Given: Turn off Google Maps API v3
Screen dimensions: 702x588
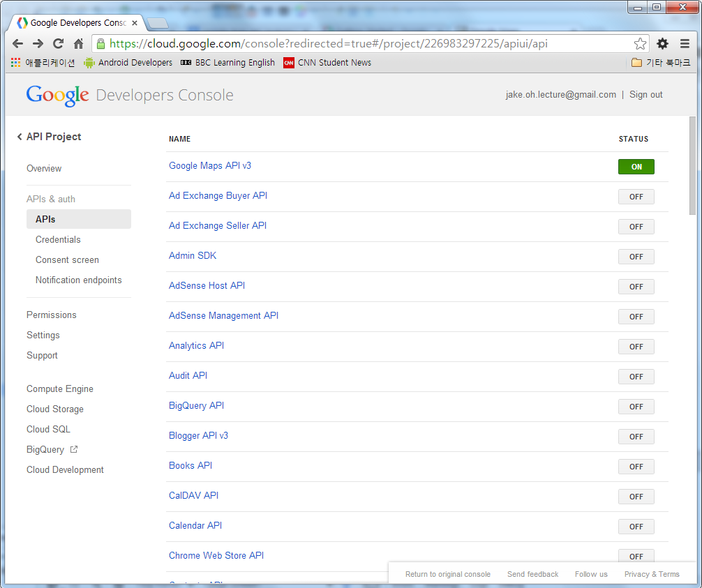Looking at the screenshot, I should 636,167.
